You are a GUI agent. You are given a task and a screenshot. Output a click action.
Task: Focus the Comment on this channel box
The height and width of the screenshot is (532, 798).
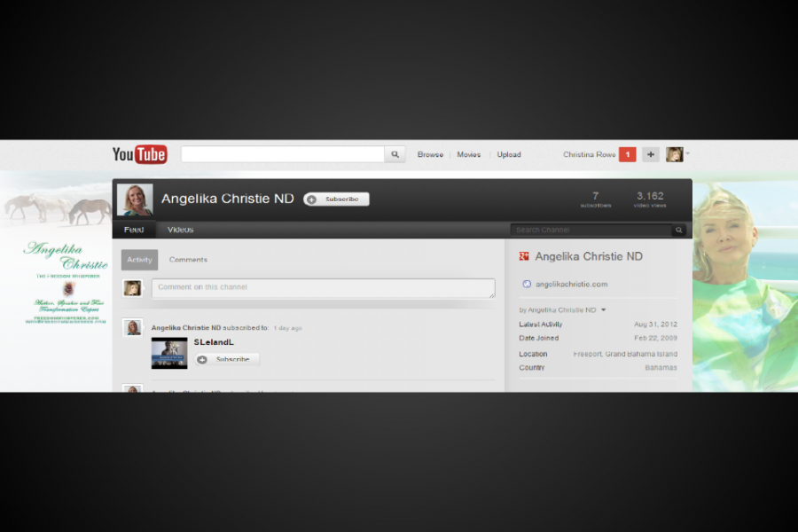323,288
